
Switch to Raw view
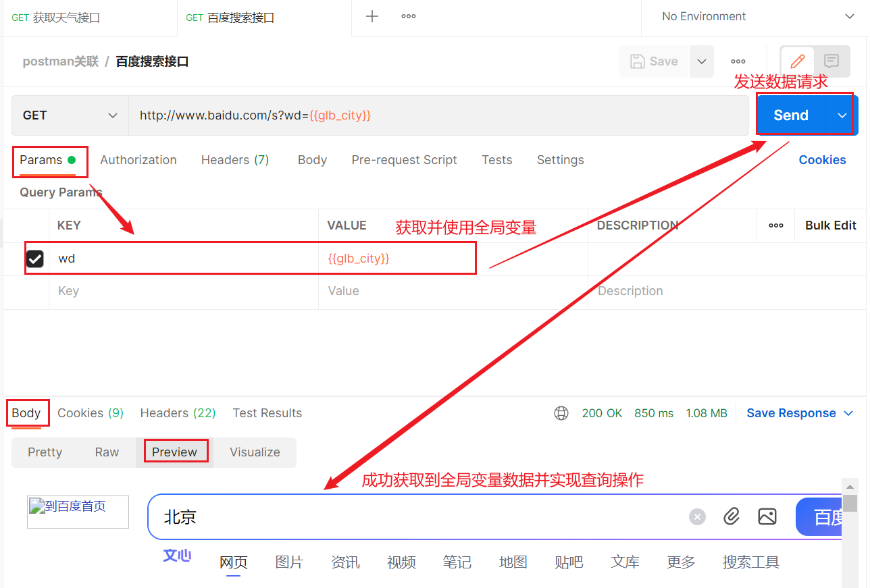point(107,452)
